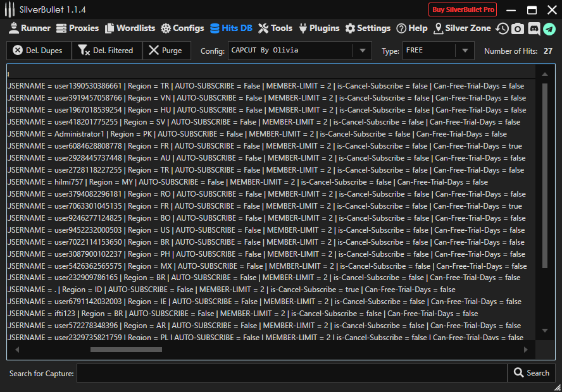
Task: Open the Discord icon link
Action: point(534,28)
